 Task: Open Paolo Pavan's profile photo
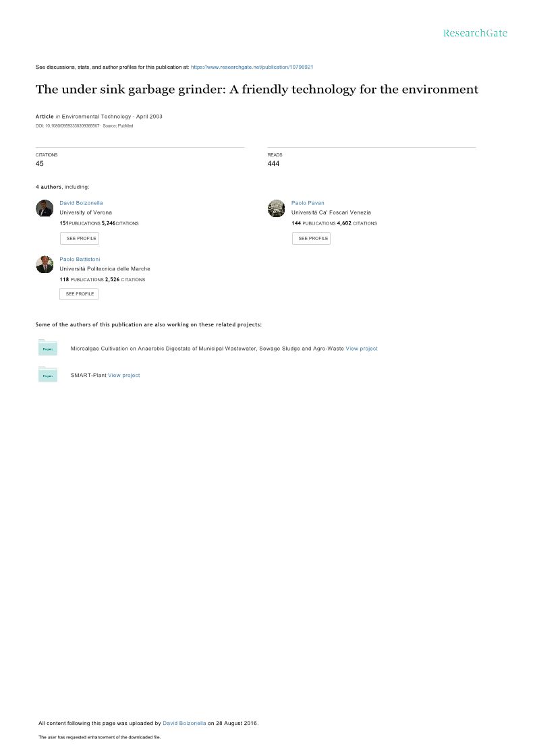point(277,208)
